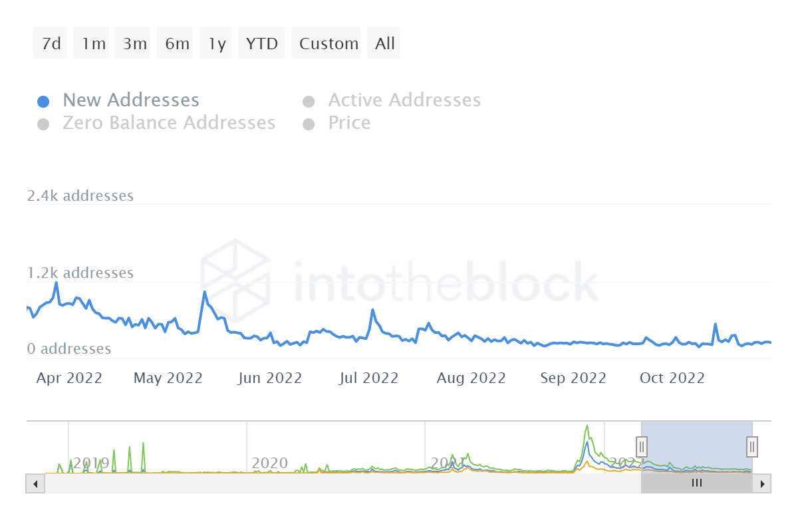Click the Active Addresses legend label
798x532 pixels.
[404, 100]
